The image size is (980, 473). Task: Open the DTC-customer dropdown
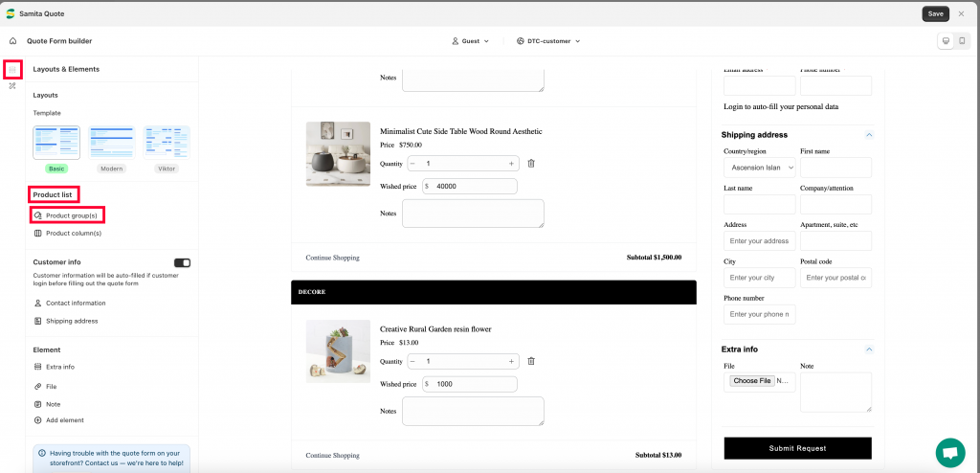click(x=548, y=41)
